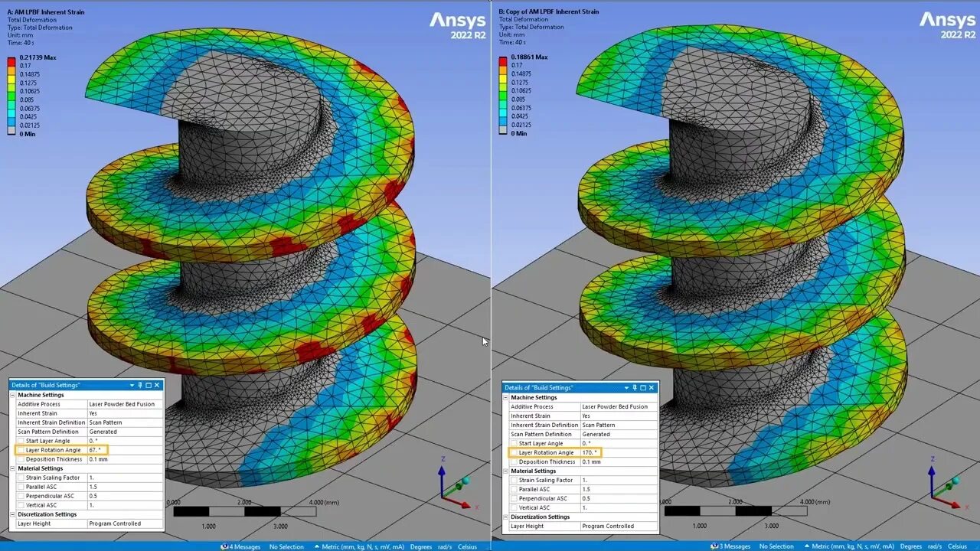Click rad/s in the right window's status bar
This screenshot has height=551, width=980.
pyautogui.click(x=934, y=546)
